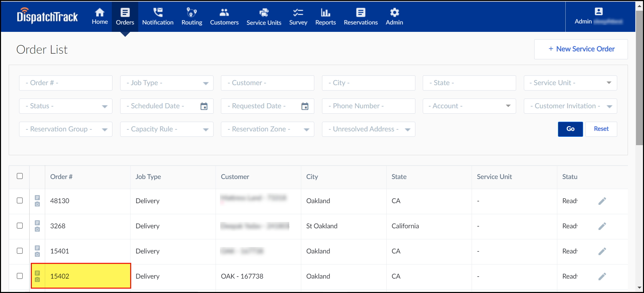Click the City filter field
The width and height of the screenshot is (644, 293).
pyautogui.click(x=369, y=83)
